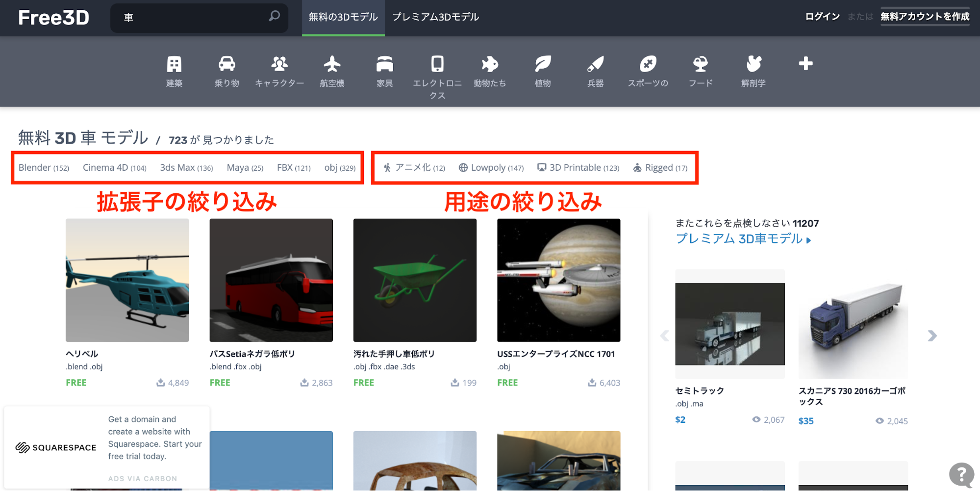The image size is (980, 491).
Task: Open the セミトラック premium thumbnail
Action: 730,324
